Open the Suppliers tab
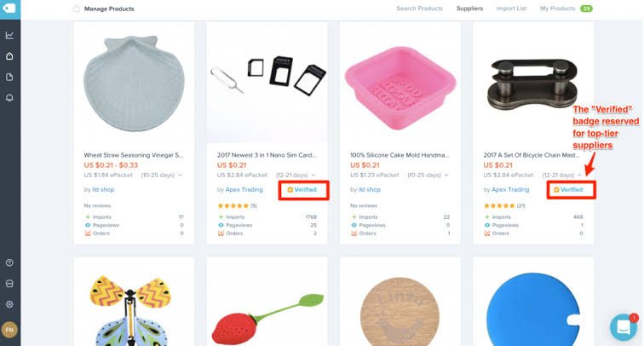Screen dimensions: 644x346 (469, 9)
